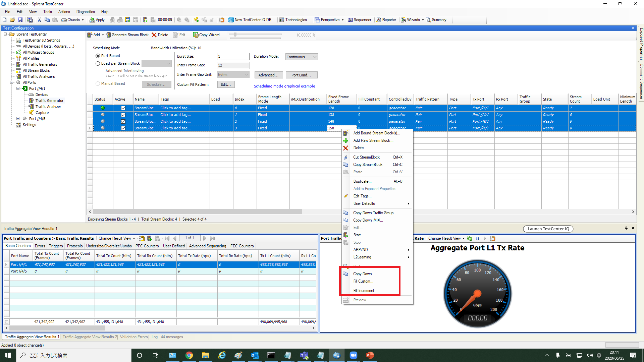Screen dimensions: 644x362
Task: Choose Copy Down Traffic Group from context menu
Action: 375,213
